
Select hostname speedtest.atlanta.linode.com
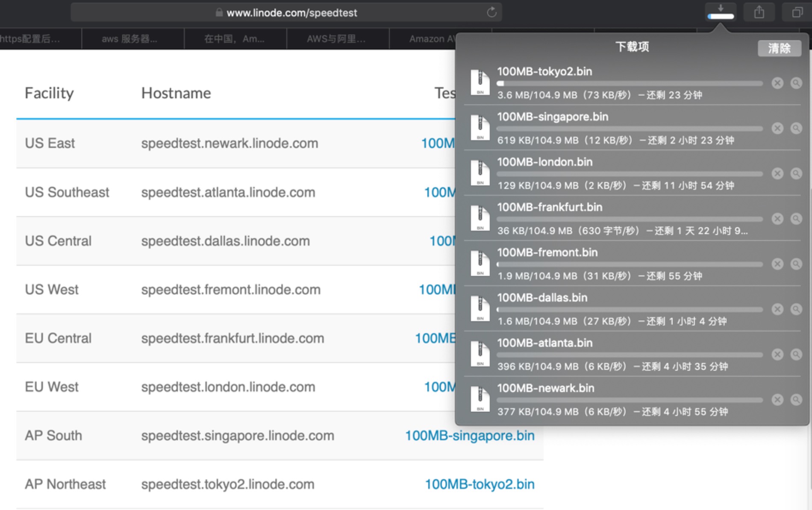coord(228,192)
